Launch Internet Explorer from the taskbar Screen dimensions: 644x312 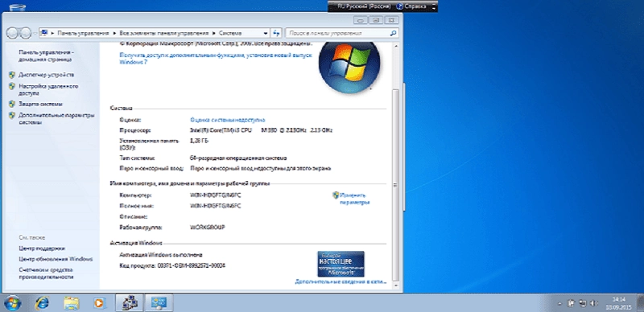coord(42,303)
